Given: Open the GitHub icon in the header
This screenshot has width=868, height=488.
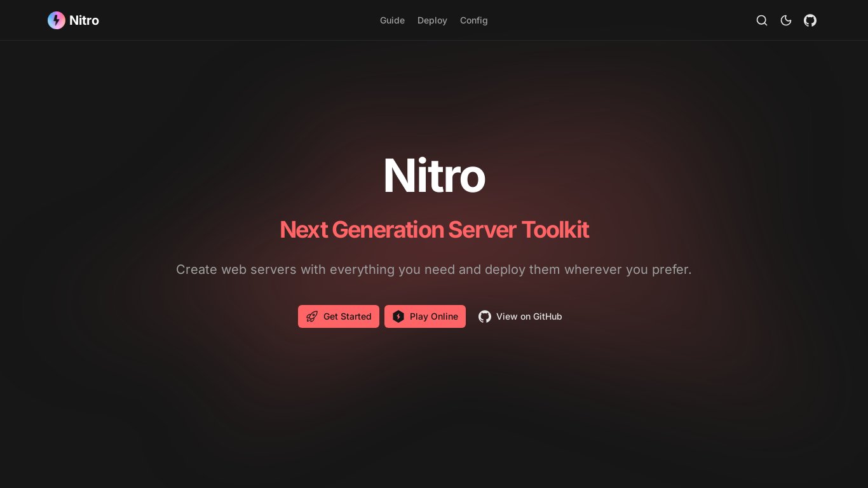Looking at the screenshot, I should pos(810,20).
